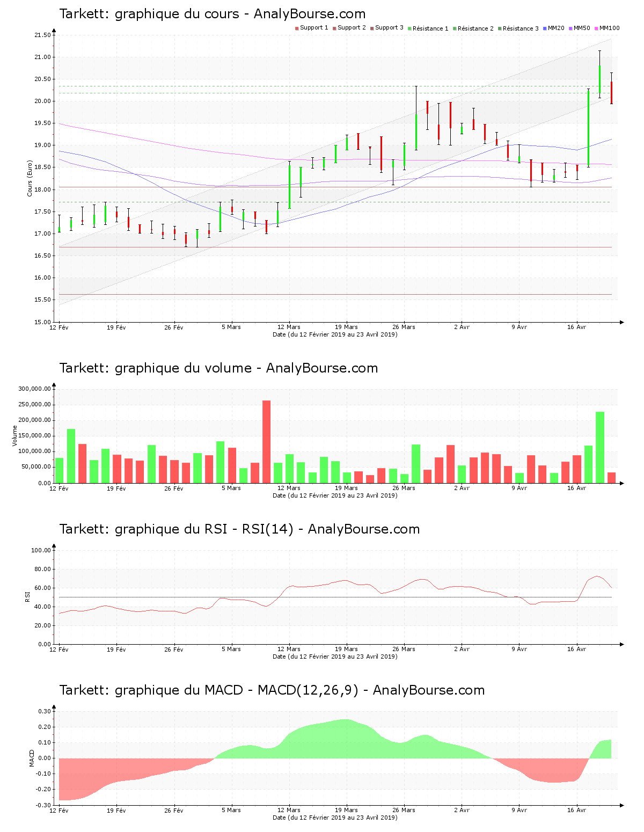644x832 pixels.
Task: Click the 0.30 MACD tick label
Action: tap(45, 711)
